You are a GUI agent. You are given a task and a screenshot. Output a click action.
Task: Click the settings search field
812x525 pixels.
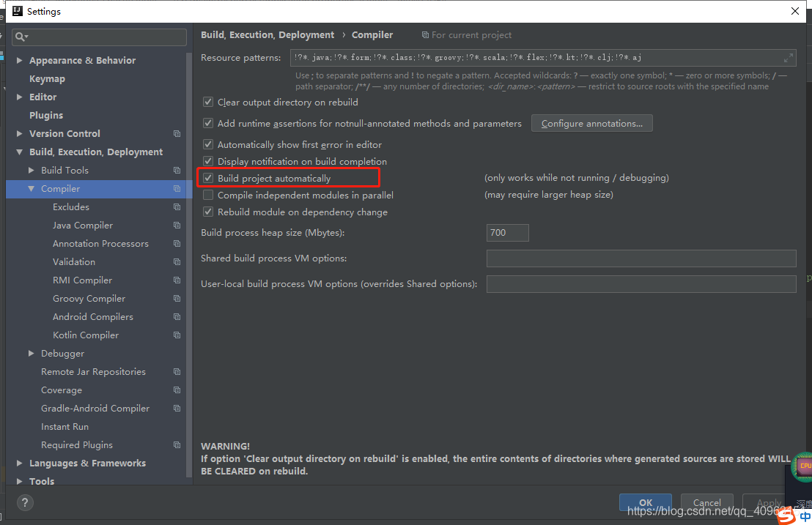[x=100, y=37]
